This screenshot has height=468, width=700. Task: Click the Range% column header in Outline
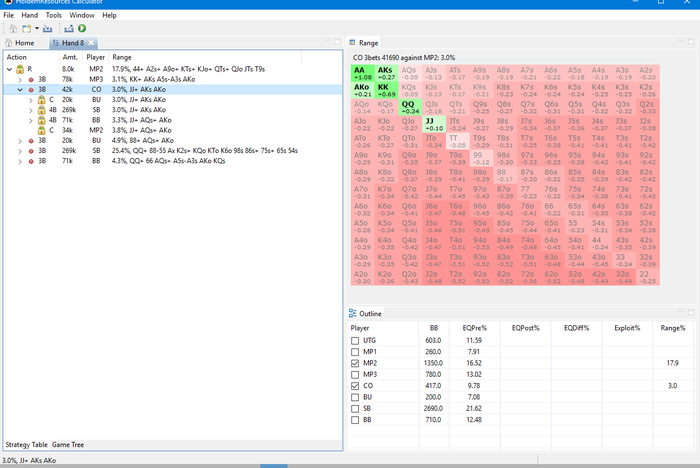click(x=673, y=328)
